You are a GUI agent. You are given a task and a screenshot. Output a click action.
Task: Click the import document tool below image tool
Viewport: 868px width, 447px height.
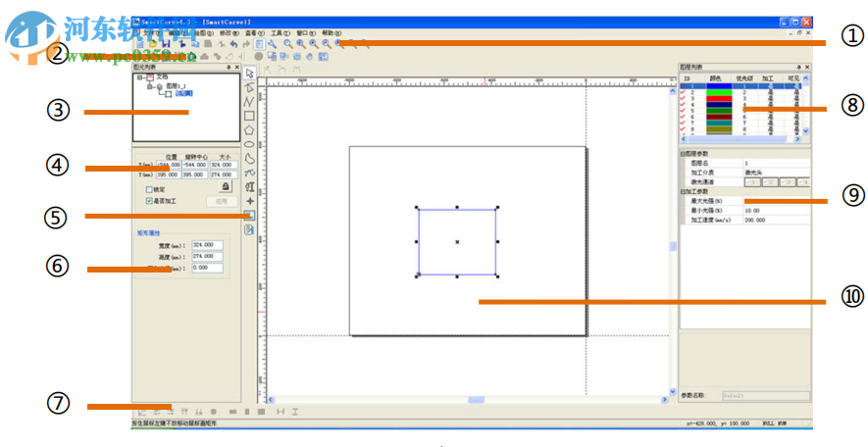coord(250,229)
